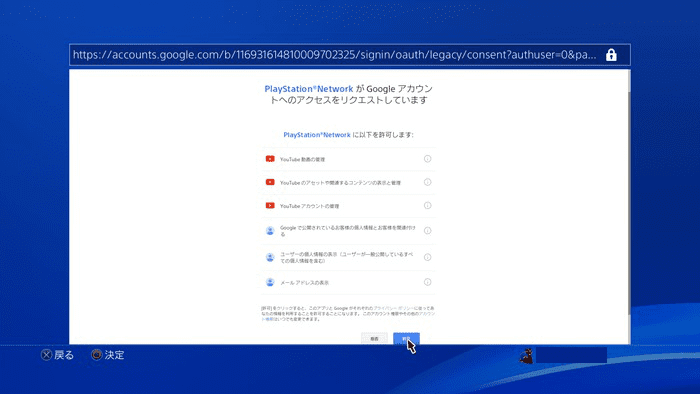Open info for メールアドレスの表示 permission
700x394 pixels.
(x=427, y=282)
